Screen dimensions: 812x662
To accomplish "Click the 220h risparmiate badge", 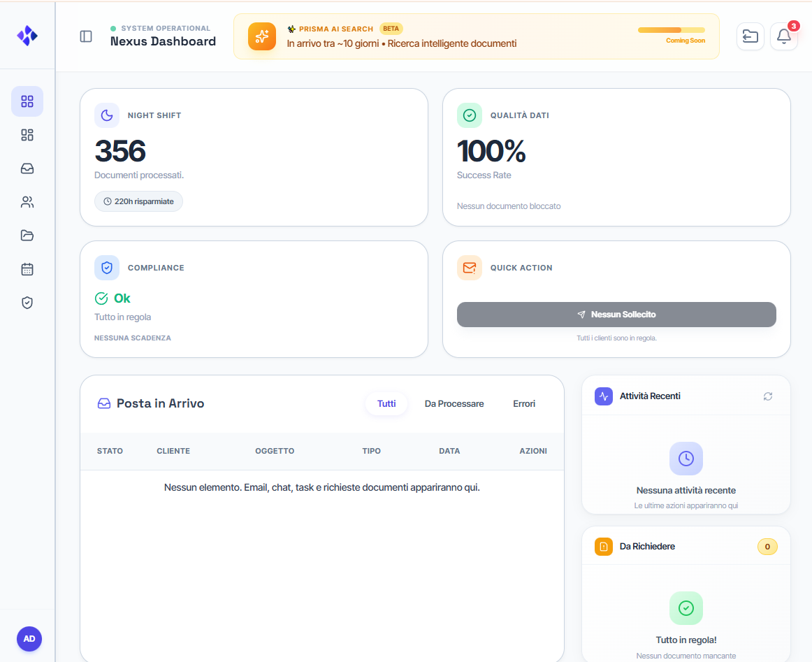I will pyautogui.click(x=138, y=201).
